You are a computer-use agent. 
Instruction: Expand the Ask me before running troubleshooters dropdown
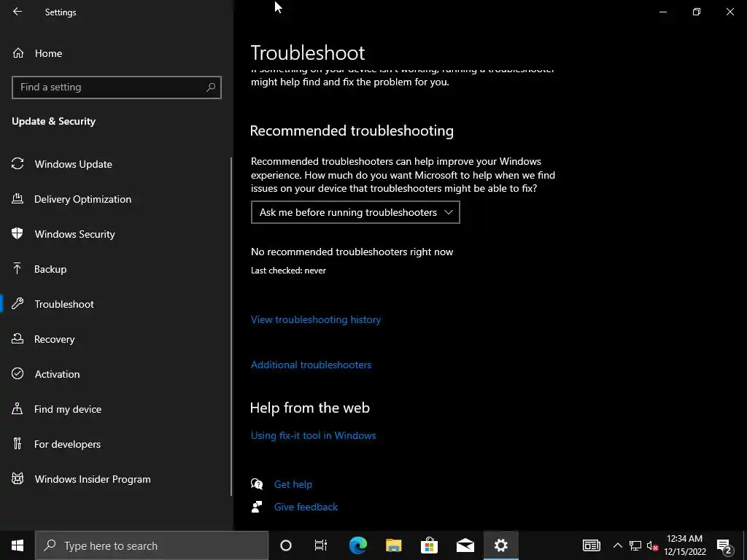point(355,212)
